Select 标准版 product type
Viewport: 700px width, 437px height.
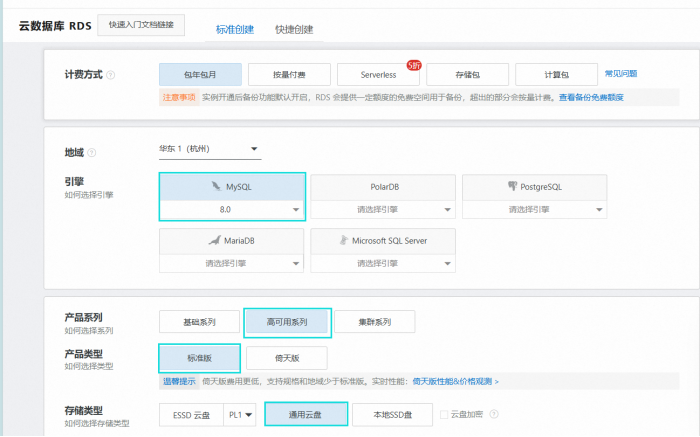[199, 358]
